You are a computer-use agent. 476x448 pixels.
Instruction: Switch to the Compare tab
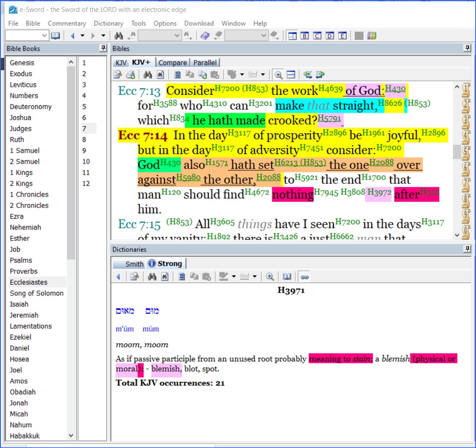pos(172,63)
